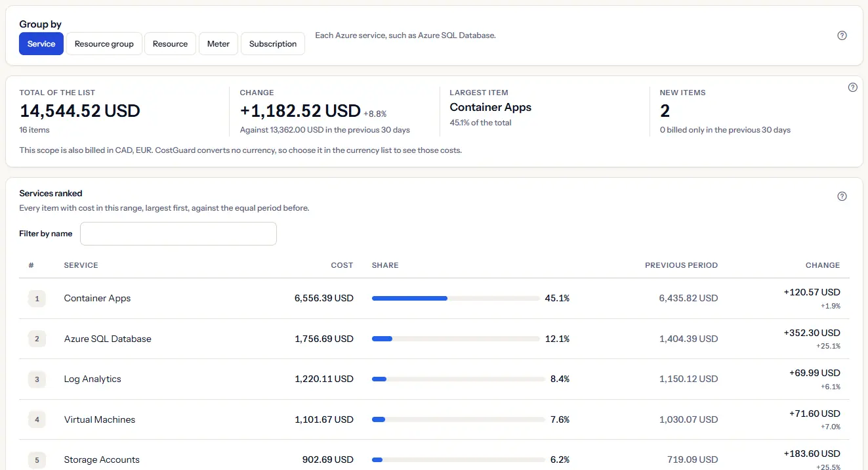Click the CHANGE column header

pyautogui.click(x=823, y=265)
